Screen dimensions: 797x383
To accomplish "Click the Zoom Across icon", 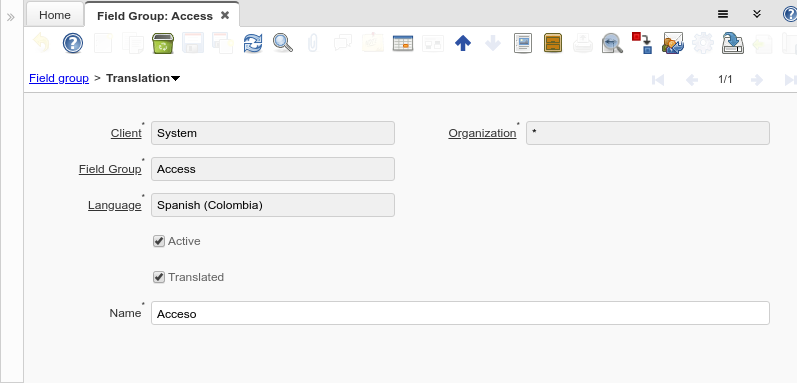I will point(612,43).
